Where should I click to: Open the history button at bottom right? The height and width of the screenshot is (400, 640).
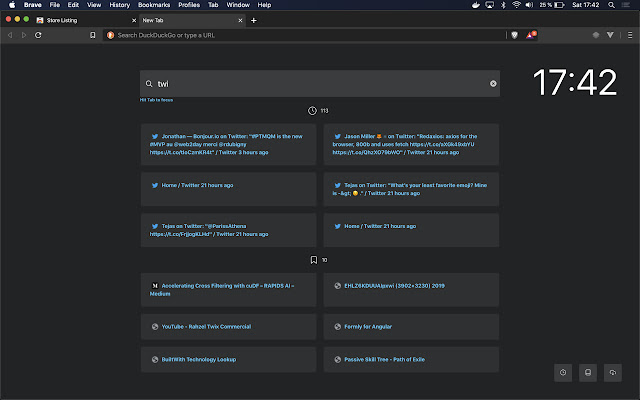click(x=563, y=372)
